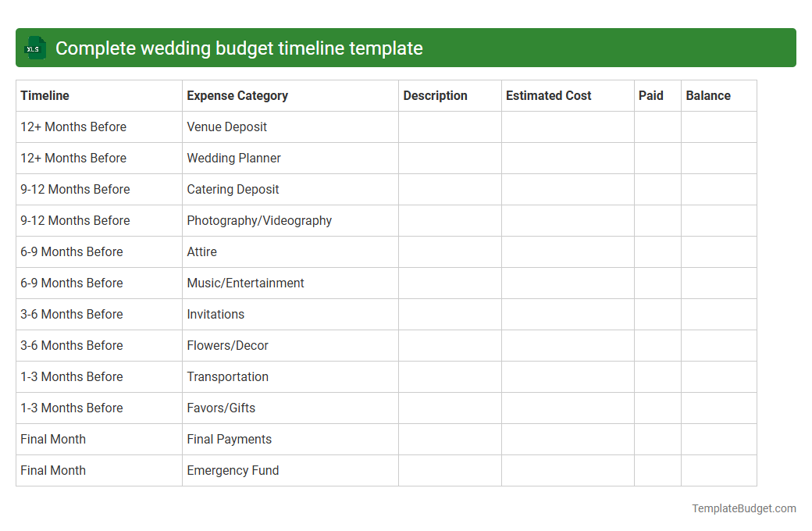Select the Timeline column header
Viewport: 812px width, 531px height.
[45, 95]
